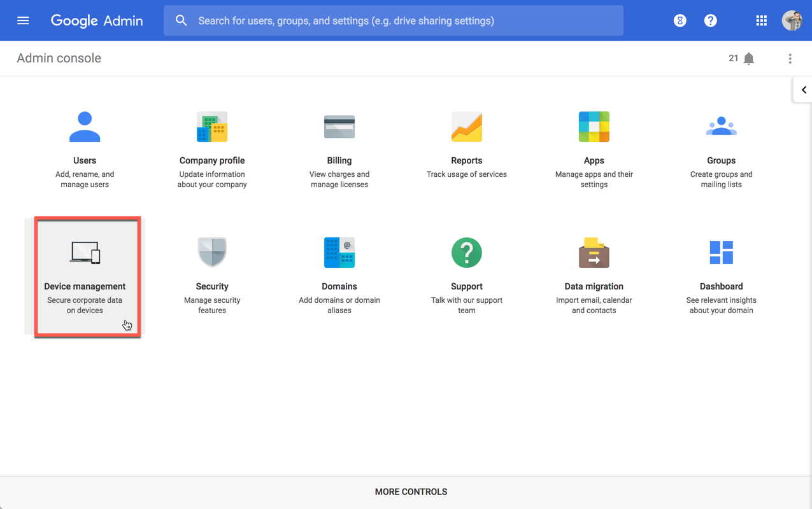
Task: Open Device management tile
Action: click(x=85, y=277)
